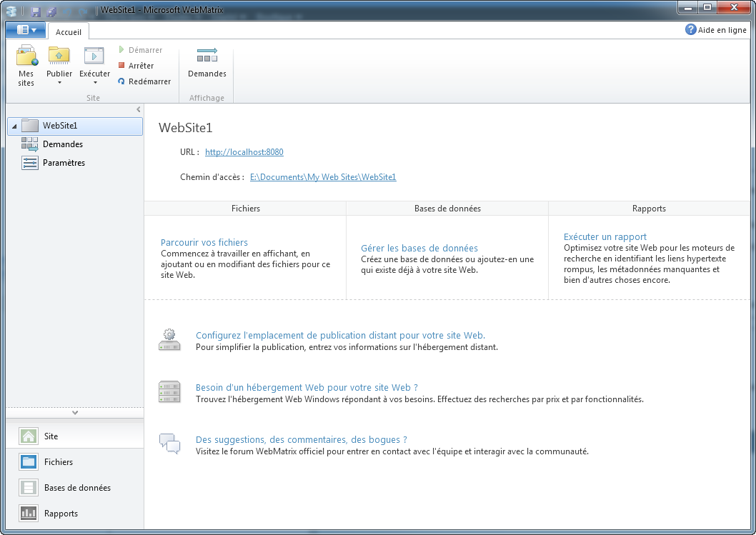Screen dimensions: 756x535
Task: Collapse the WebSite1 tree node
Action: (x=14, y=126)
